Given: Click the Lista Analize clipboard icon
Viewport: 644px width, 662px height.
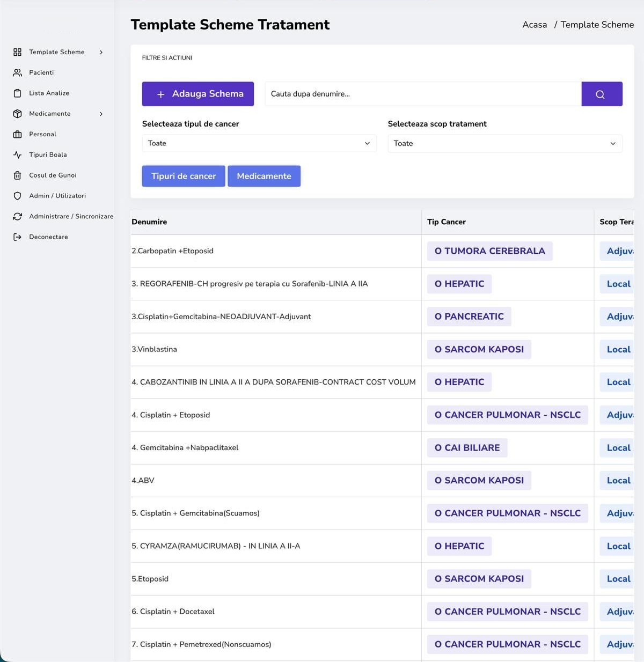Looking at the screenshot, I should pyautogui.click(x=17, y=93).
